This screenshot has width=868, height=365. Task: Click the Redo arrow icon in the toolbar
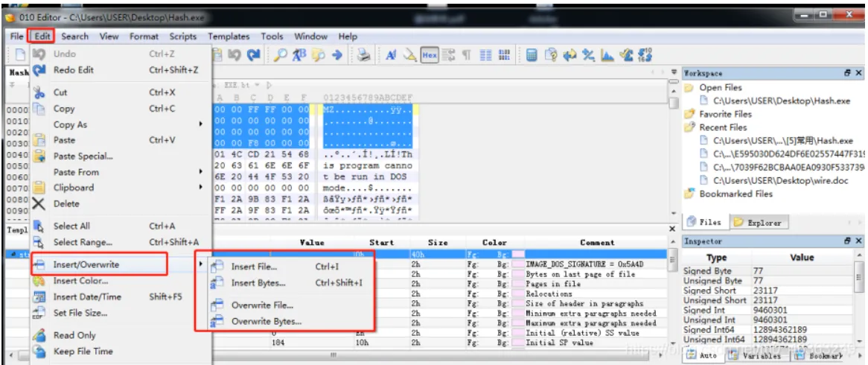tap(254, 55)
